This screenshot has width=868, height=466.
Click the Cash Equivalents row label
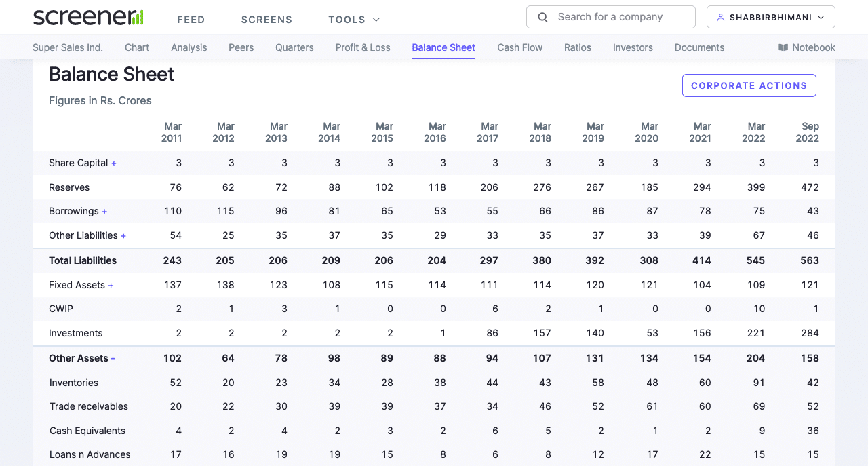click(87, 431)
